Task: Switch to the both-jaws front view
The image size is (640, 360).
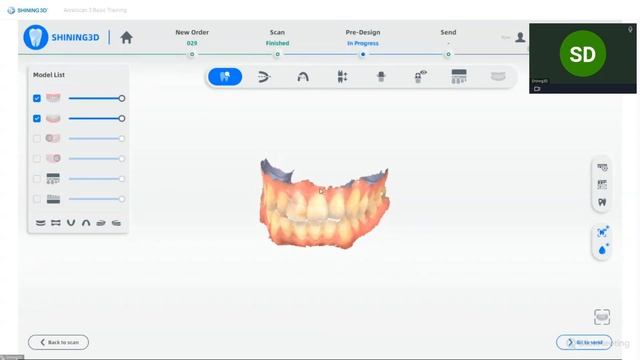Action: click(x=56, y=223)
